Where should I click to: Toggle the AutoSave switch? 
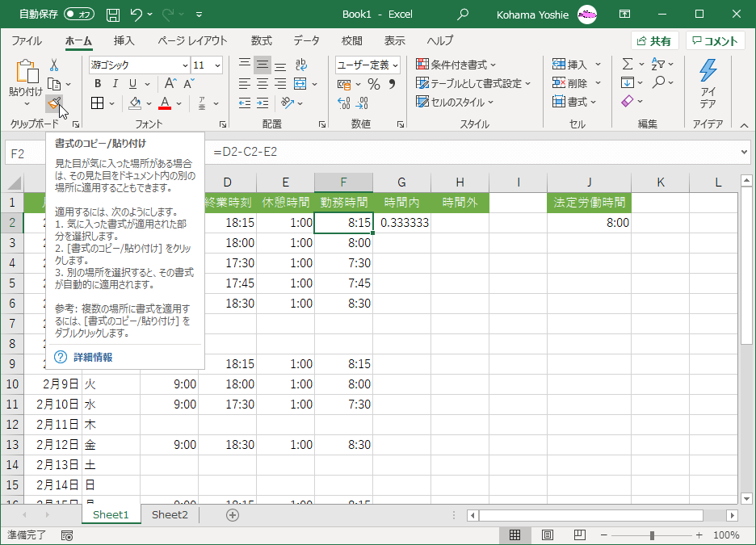pos(79,15)
